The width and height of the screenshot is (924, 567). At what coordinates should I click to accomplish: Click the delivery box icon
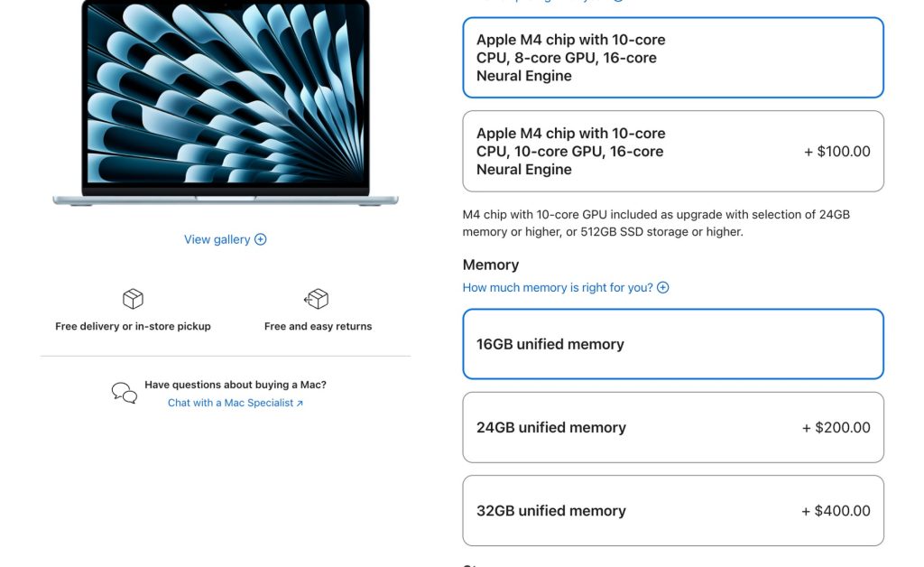(133, 299)
